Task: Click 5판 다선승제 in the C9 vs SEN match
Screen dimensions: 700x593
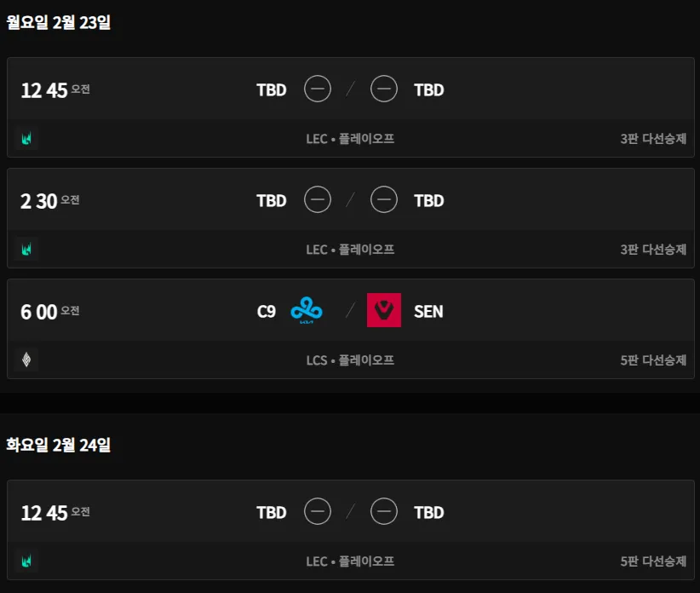Action: [653, 360]
